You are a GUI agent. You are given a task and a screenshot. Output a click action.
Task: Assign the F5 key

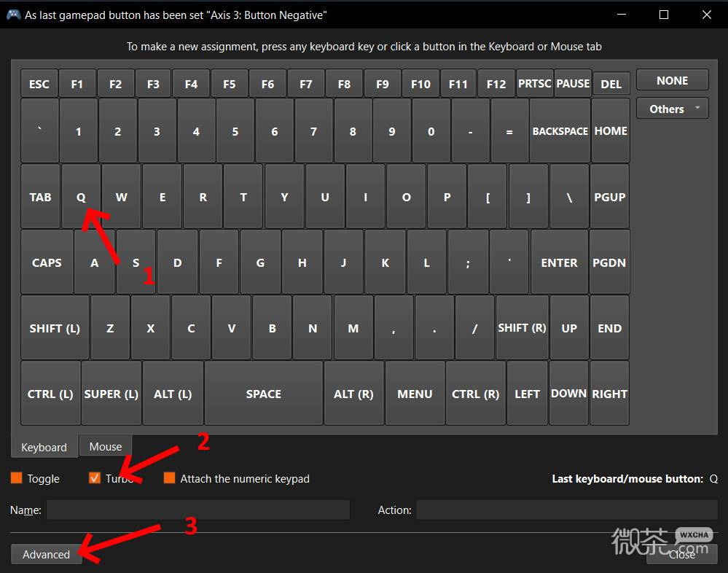(230, 84)
